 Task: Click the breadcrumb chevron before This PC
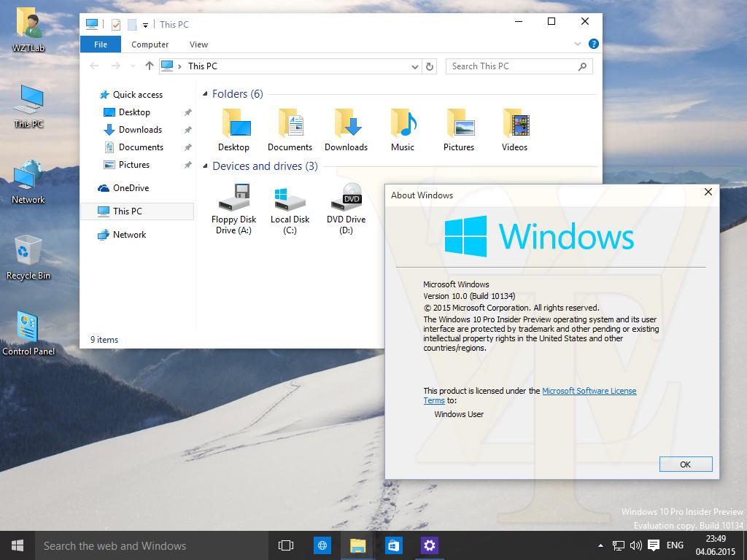pos(179,66)
